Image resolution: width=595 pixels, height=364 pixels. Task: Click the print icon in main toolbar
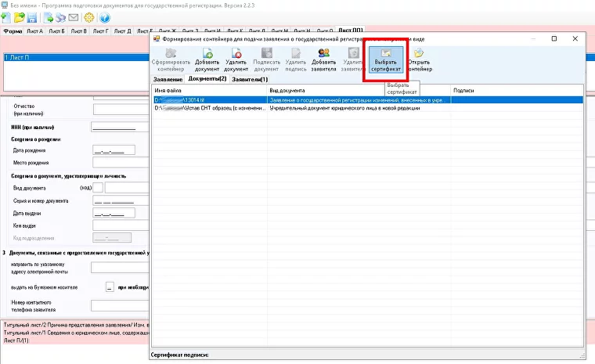click(61, 17)
